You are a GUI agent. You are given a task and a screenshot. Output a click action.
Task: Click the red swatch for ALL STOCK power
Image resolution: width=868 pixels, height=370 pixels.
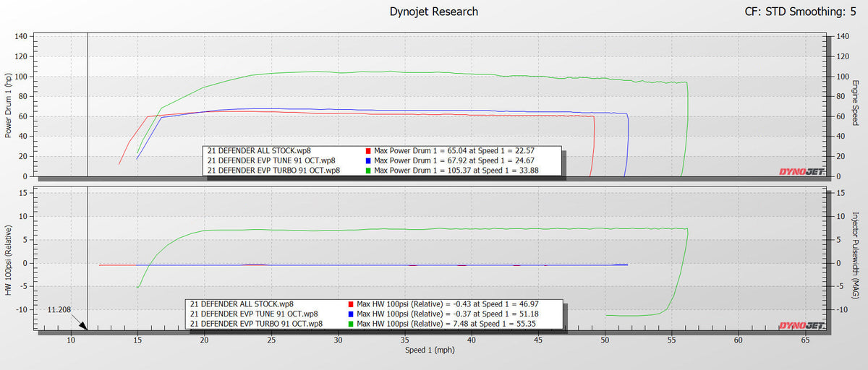pos(370,151)
